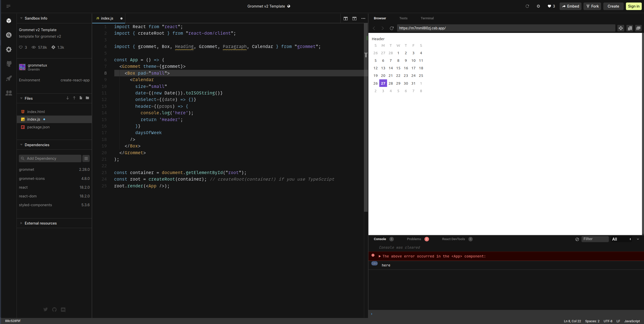This screenshot has height=324, width=644.
Task: Click the GitHub icon in the sidebar footer
Action: (54, 309)
